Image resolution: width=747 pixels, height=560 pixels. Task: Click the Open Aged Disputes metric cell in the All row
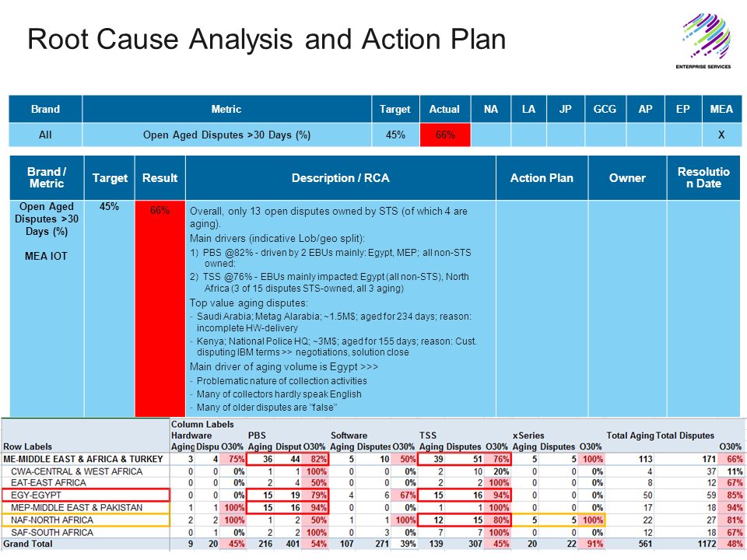(x=226, y=135)
